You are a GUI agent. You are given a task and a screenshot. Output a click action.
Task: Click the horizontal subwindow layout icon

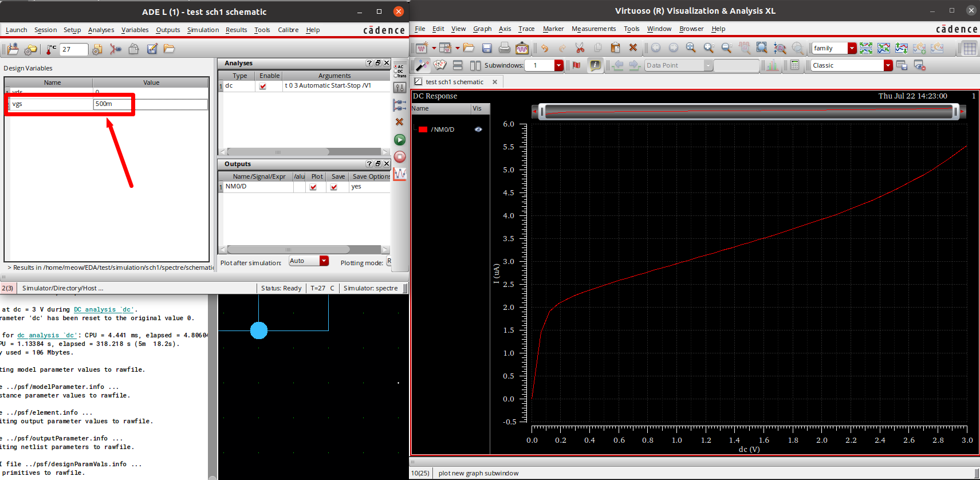[458, 65]
